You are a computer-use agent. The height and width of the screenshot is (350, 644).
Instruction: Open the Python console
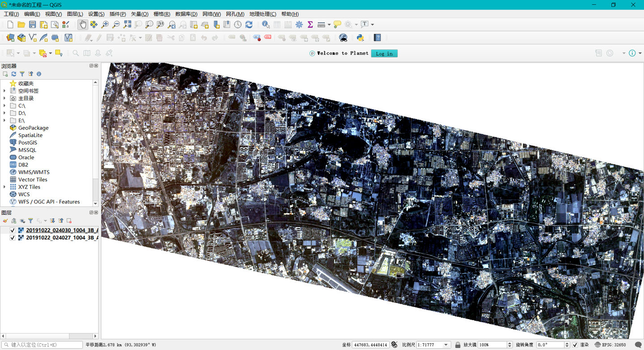click(x=360, y=38)
